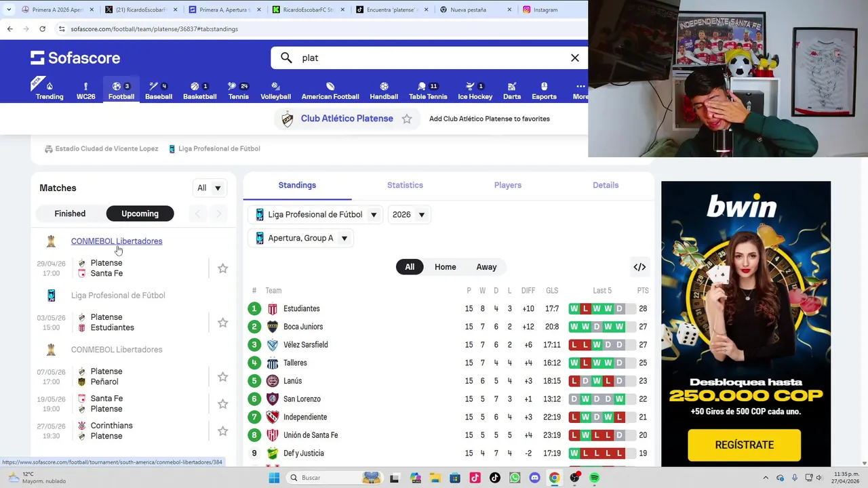Image resolution: width=868 pixels, height=488 pixels.
Task: Open the embed code icon for standings
Action: pyautogui.click(x=639, y=267)
